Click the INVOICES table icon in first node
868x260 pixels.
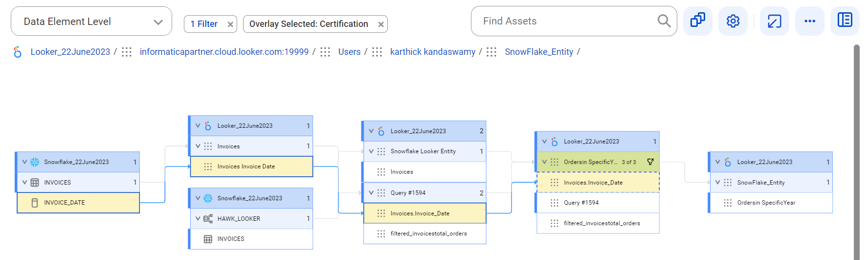(35, 183)
